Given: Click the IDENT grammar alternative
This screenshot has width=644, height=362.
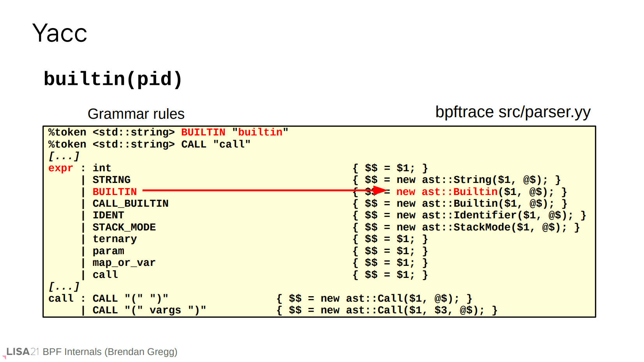Looking at the screenshot, I should point(108,215).
